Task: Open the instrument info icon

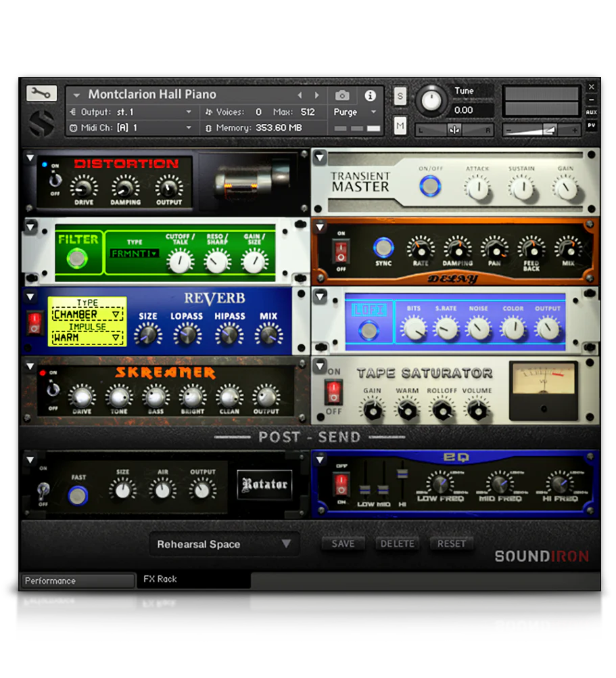Action: [370, 95]
